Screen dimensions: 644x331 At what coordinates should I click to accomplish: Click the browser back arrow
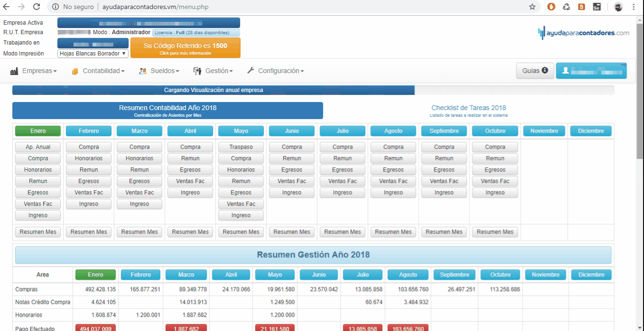pyautogui.click(x=6, y=7)
